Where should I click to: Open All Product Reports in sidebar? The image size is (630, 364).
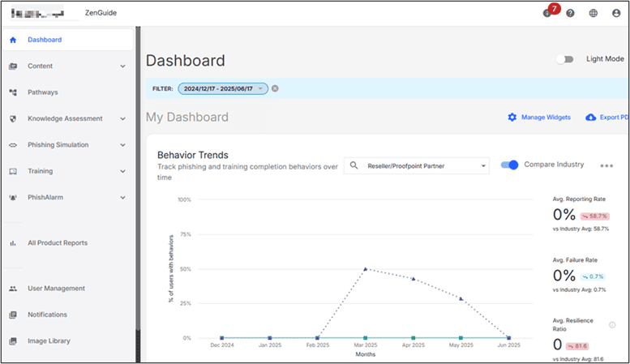tap(57, 242)
